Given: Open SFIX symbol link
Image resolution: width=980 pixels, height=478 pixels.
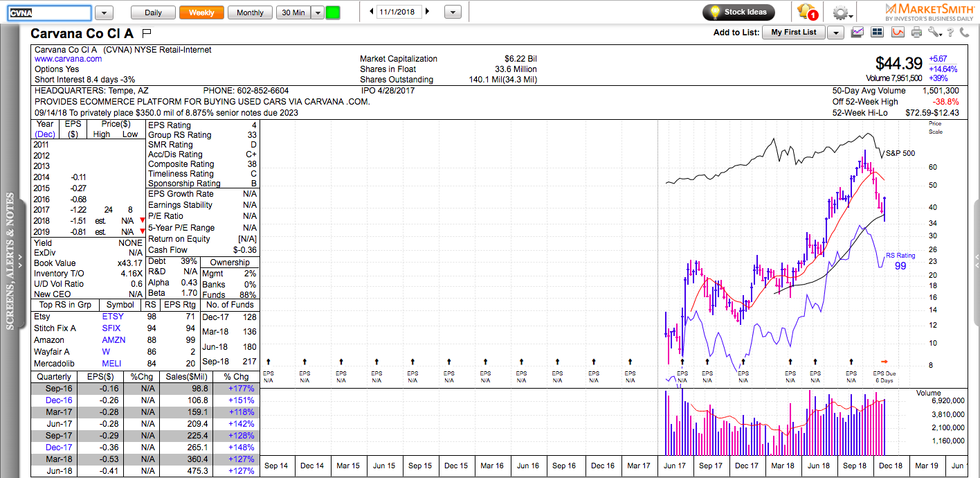Looking at the screenshot, I should coord(111,328).
